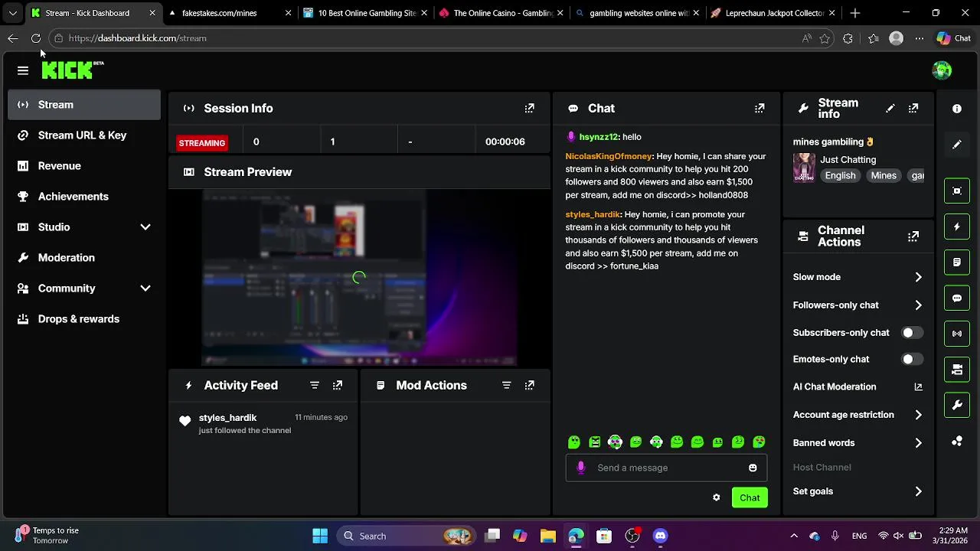This screenshot has width=980, height=551.
Task: Click the English tag chip
Action: [x=840, y=176]
